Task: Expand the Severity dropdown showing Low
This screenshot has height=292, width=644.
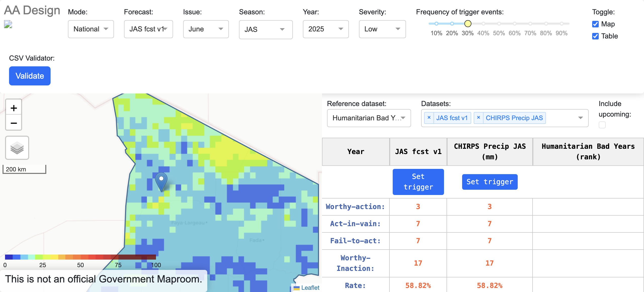Action: point(382,29)
